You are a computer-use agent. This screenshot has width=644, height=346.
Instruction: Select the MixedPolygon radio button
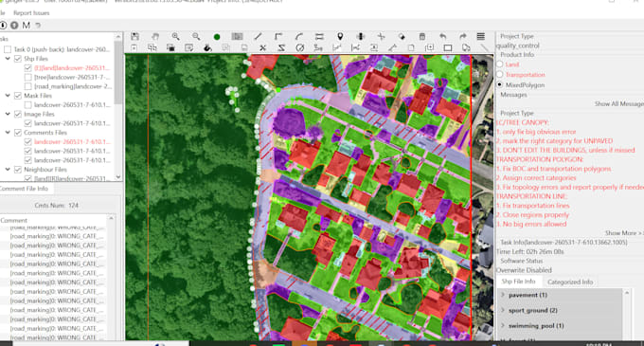pyautogui.click(x=500, y=84)
